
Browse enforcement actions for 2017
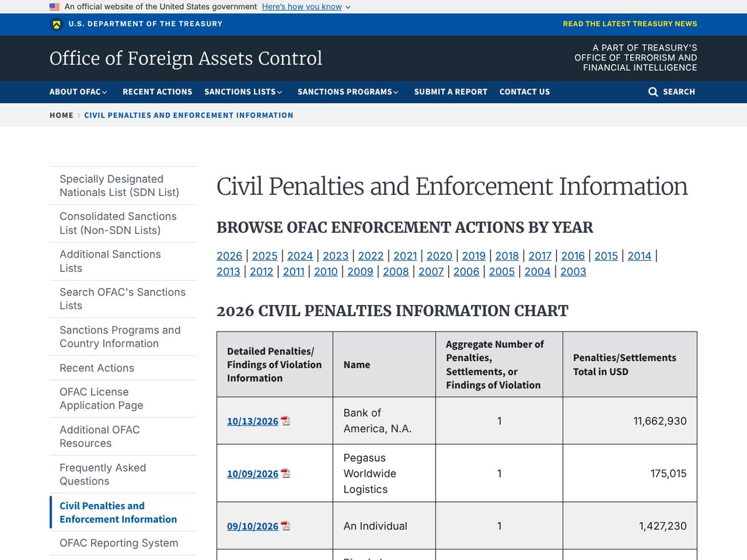[x=540, y=256]
